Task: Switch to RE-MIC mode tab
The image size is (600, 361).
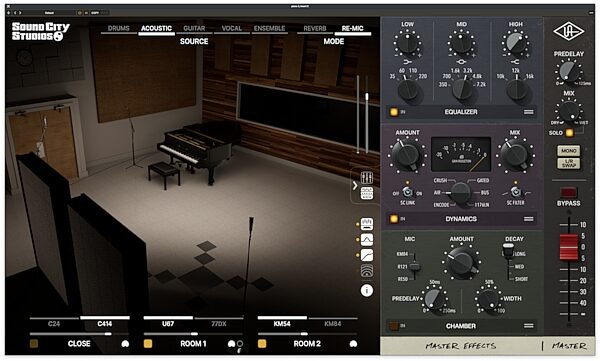Action: (x=352, y=28)
